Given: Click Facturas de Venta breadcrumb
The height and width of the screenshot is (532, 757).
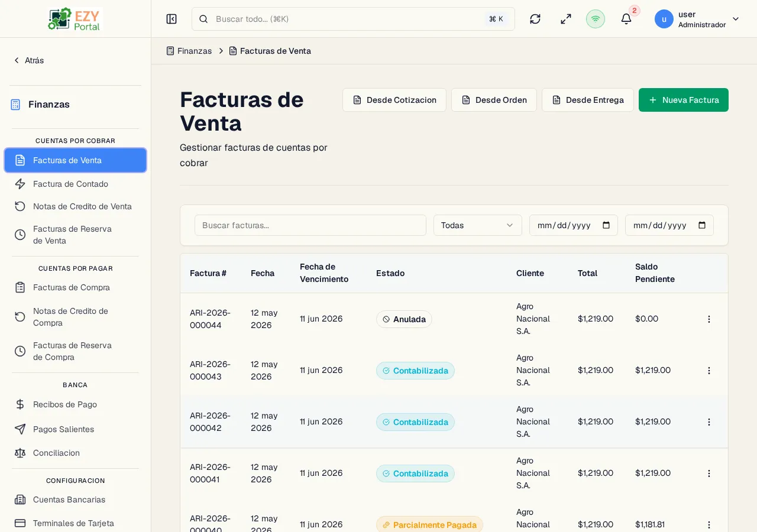Looking at the screenshot, I should pos(270,51).
